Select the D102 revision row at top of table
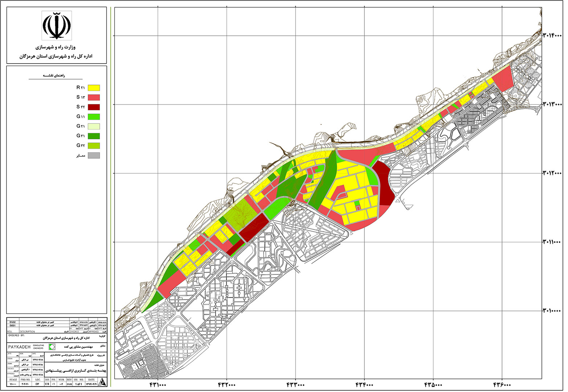Viewport: 568px width, 392px height. click(x=13, y=322)
